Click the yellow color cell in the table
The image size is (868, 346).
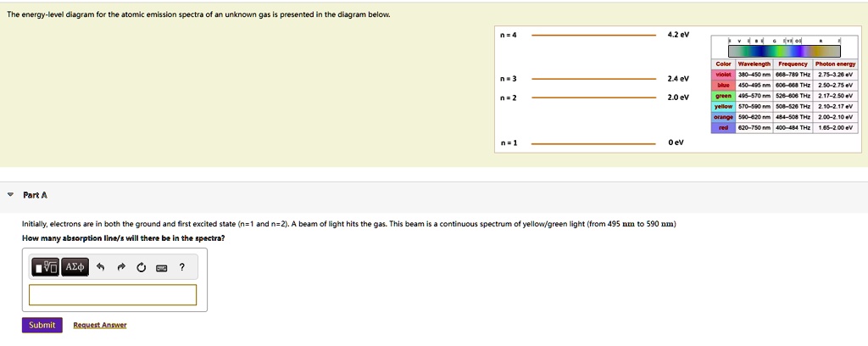tap(723, 107)
